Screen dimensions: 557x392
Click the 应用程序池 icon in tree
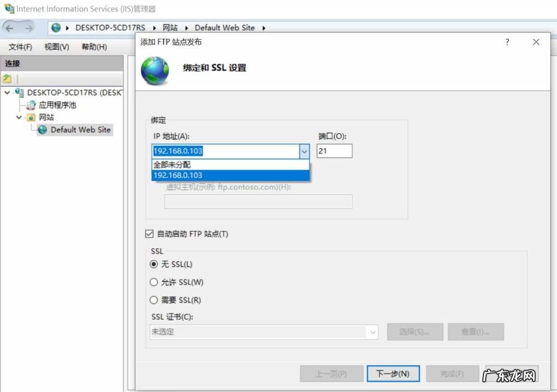(x=31, y=105)
